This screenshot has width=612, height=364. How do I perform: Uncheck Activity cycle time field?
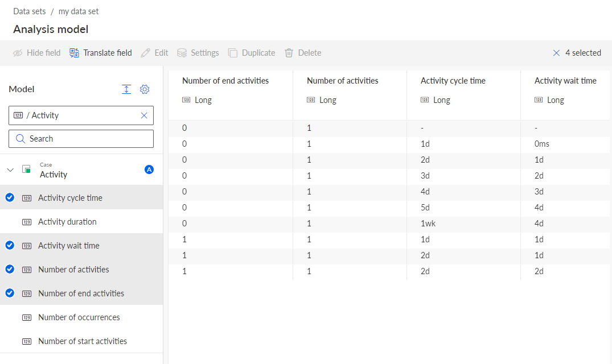click(x=10, y=197)
